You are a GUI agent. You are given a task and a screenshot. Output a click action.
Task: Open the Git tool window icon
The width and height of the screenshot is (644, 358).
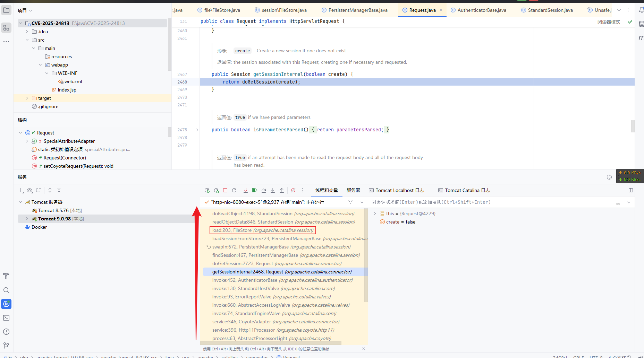click(x=6, y=346)
